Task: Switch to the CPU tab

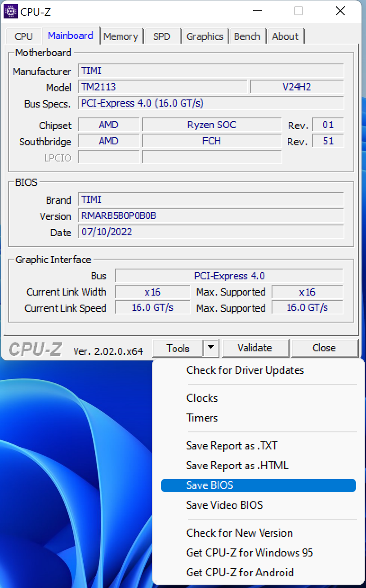Action: pos(24,36)
